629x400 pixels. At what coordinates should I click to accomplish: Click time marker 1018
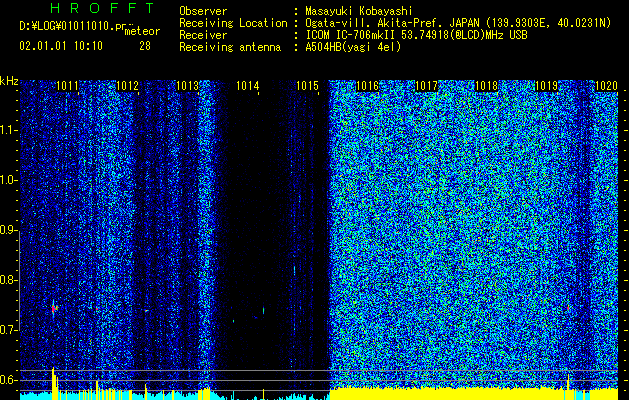(486, 85)
